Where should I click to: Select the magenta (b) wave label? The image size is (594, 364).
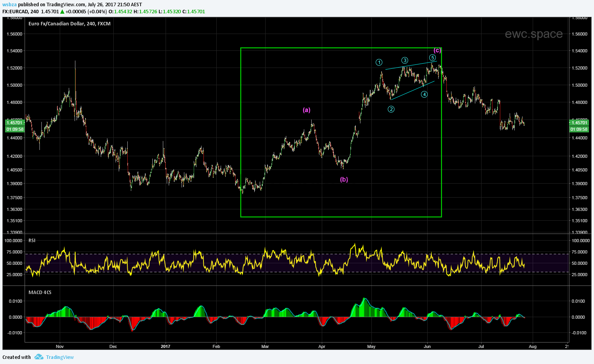[344, 180]
